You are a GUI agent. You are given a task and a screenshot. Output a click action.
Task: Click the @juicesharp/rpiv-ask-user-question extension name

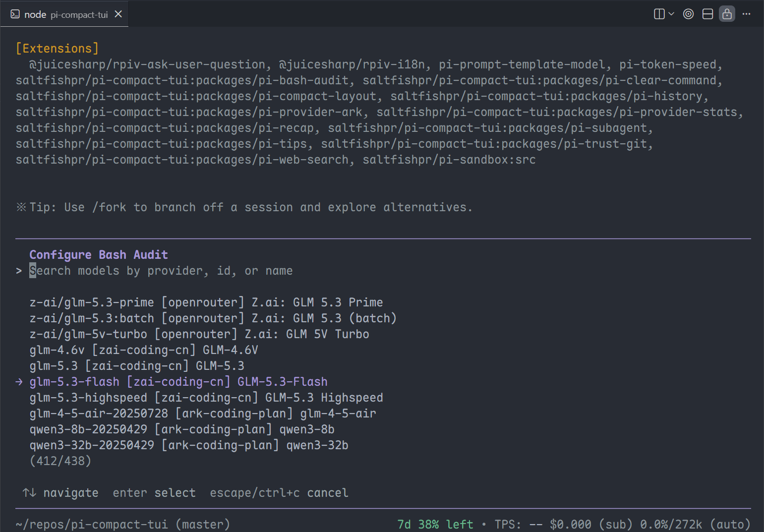coord(147,64)
